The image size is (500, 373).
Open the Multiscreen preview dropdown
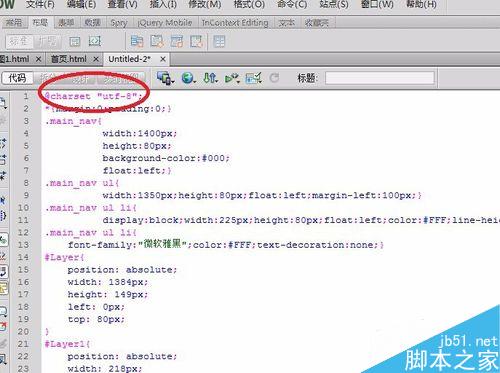(x=166, y=78)
